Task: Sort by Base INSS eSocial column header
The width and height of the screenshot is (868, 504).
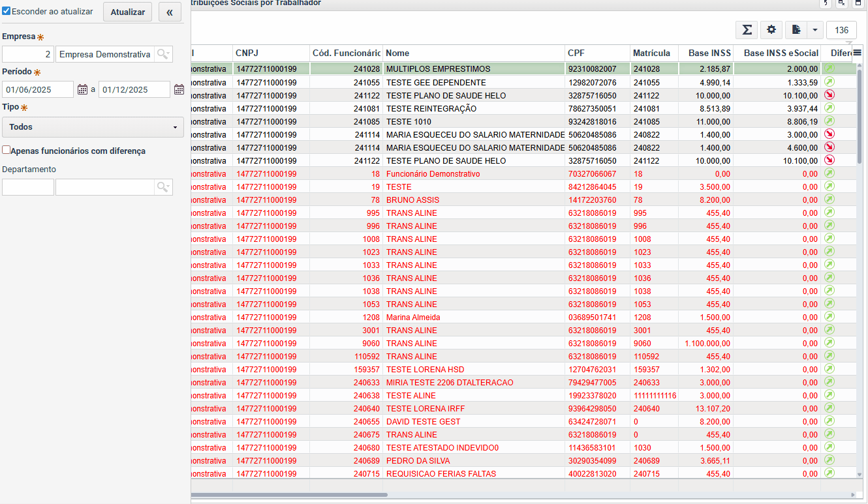Action: pyautogui.click(x=777, y=53)
